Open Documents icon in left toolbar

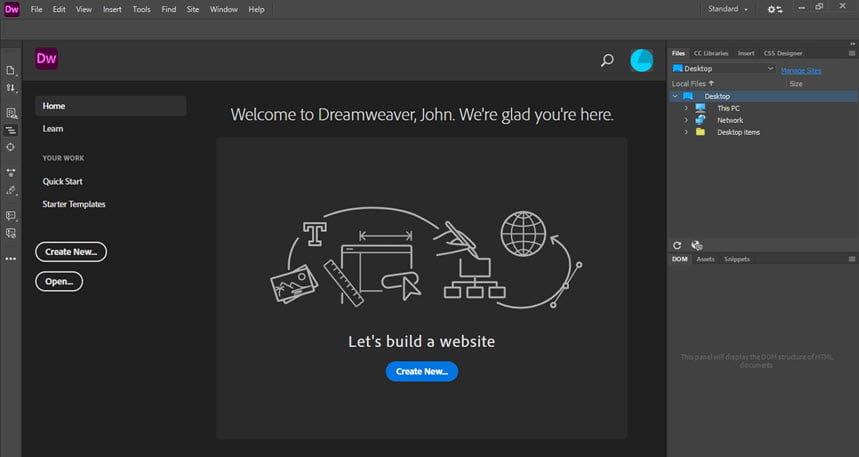point(10,70)
